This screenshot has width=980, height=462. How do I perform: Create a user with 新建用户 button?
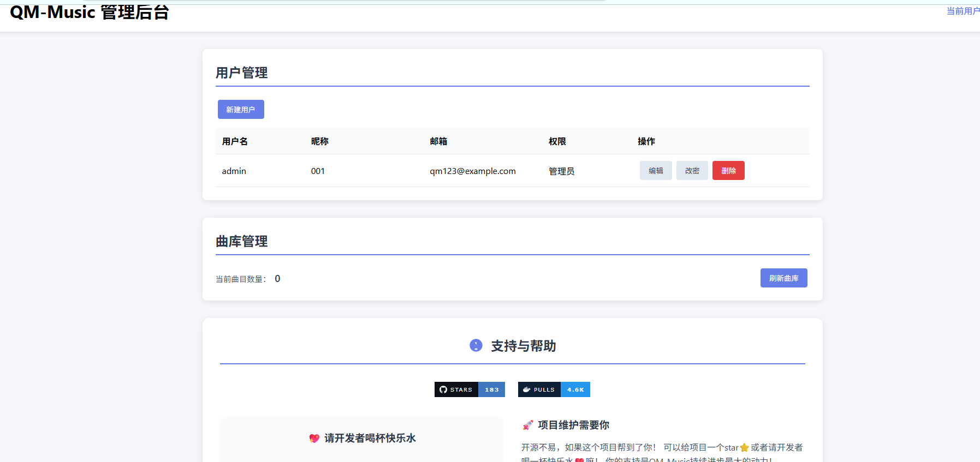coord(241,109)
